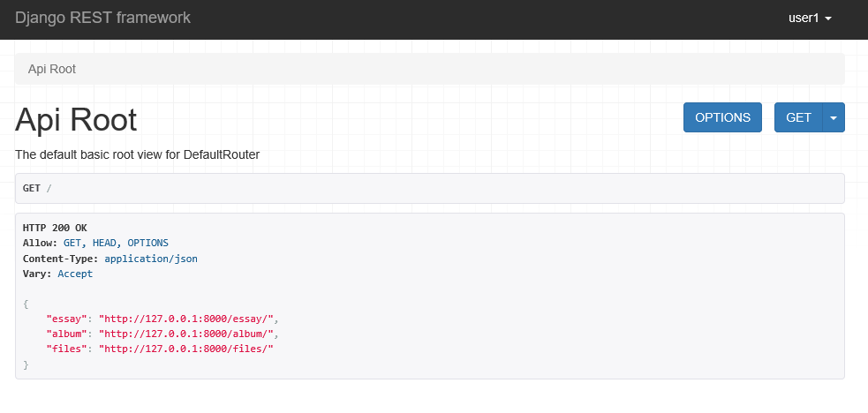Click the DefaultRouter description text
Screen dimensions: 868x413
click(137, 154)
